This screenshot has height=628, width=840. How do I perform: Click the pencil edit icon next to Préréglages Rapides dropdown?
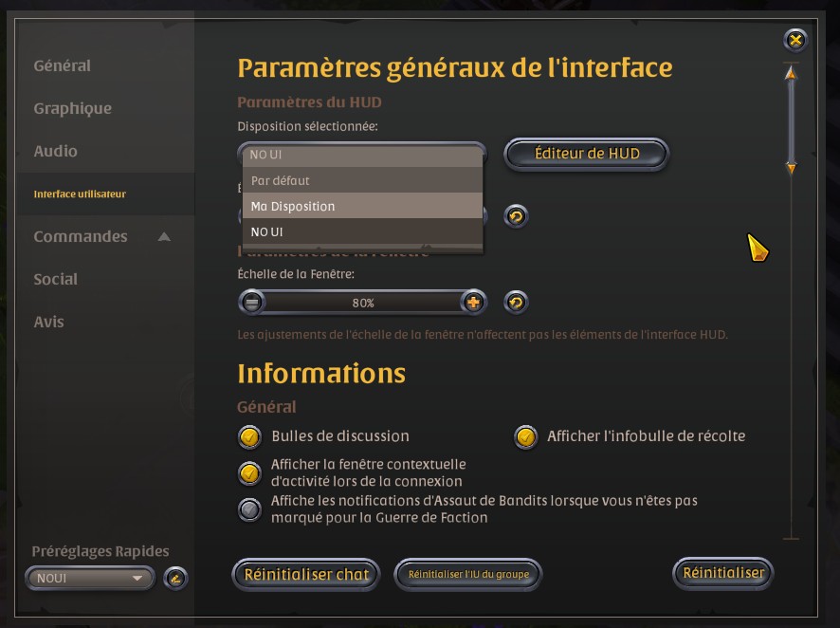(174, 578)
